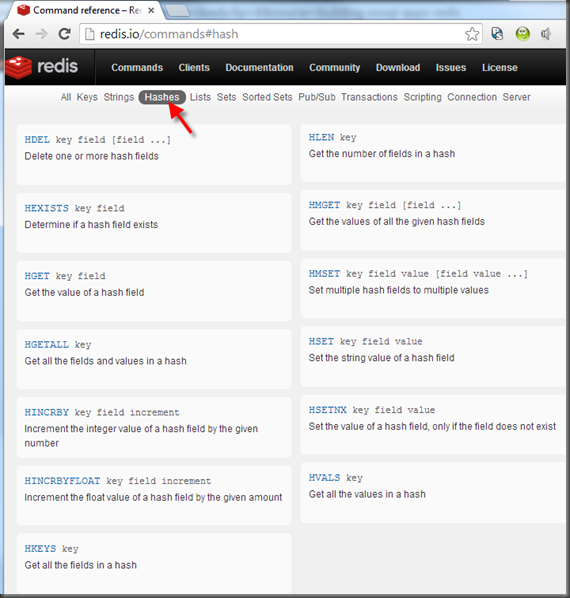Filter commands by Sorted Sets
The width and height of the screenshot is (570, 598).
pos(267,97)
